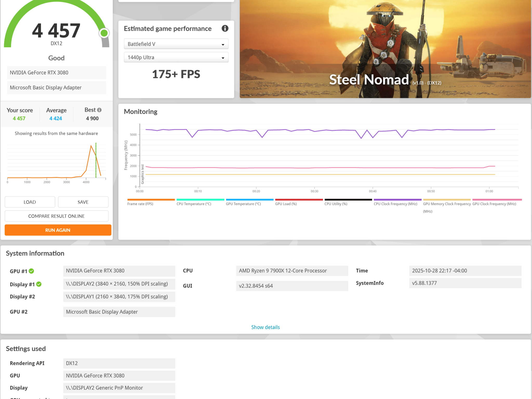The width and height of the screenshot is (532, 399).
Task: Toggle GPU Memory Clock Frequency legend series
Action: point(447,206)
